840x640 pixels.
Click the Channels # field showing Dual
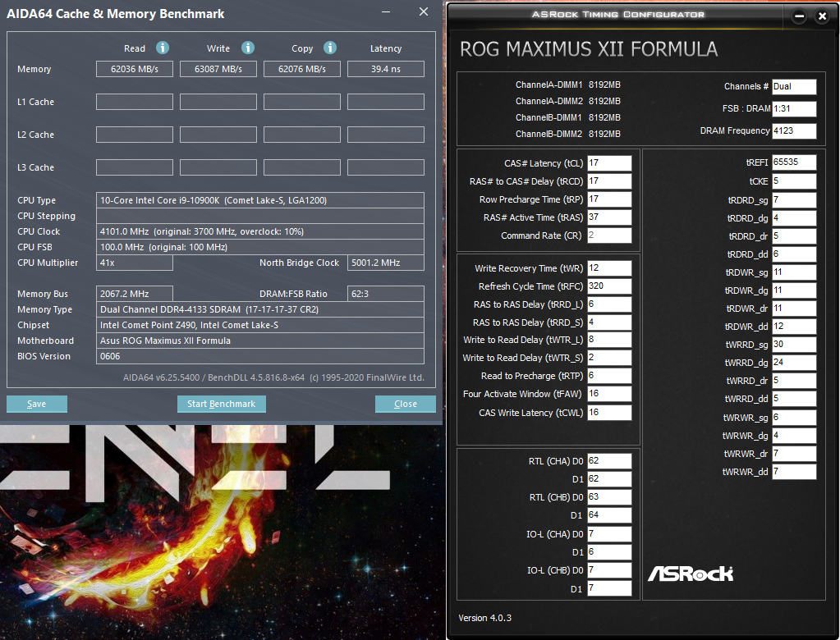click(x=794, y=87)
